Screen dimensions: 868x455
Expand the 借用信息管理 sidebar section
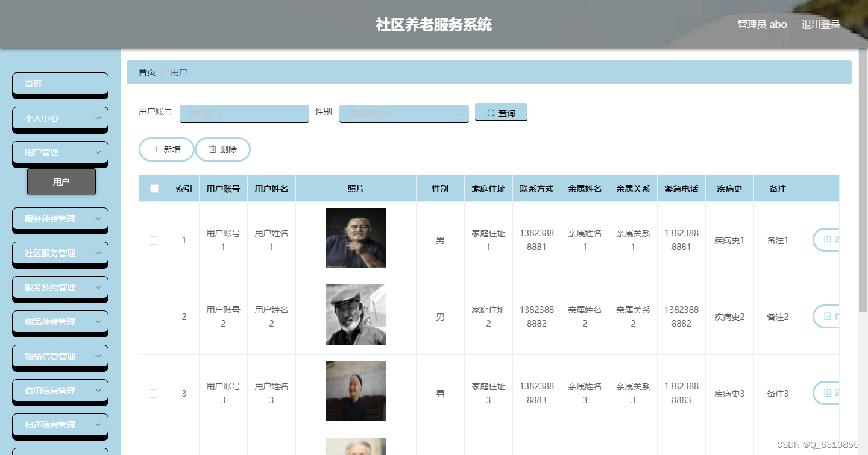pyautogui.click(x=60, y=391)
